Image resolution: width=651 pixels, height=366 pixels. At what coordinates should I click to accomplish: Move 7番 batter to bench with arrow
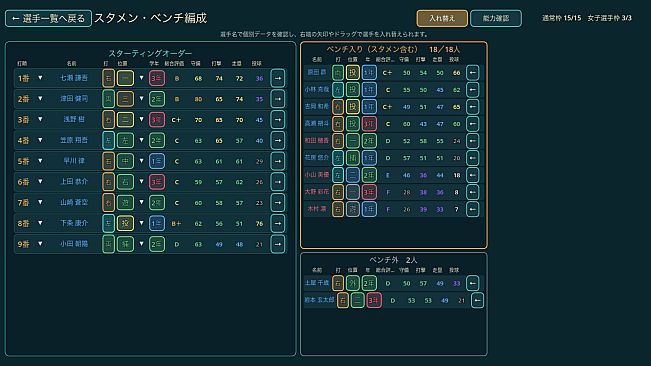pyautogui.click(x=277, y=203)
